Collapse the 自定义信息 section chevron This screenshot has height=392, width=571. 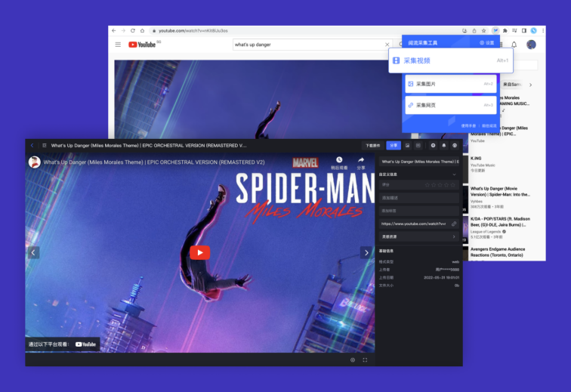point(454,174)
